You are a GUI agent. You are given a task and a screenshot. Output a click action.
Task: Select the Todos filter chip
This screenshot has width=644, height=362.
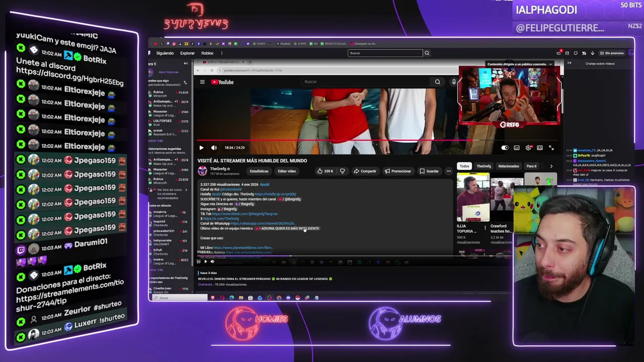point(464,166)
